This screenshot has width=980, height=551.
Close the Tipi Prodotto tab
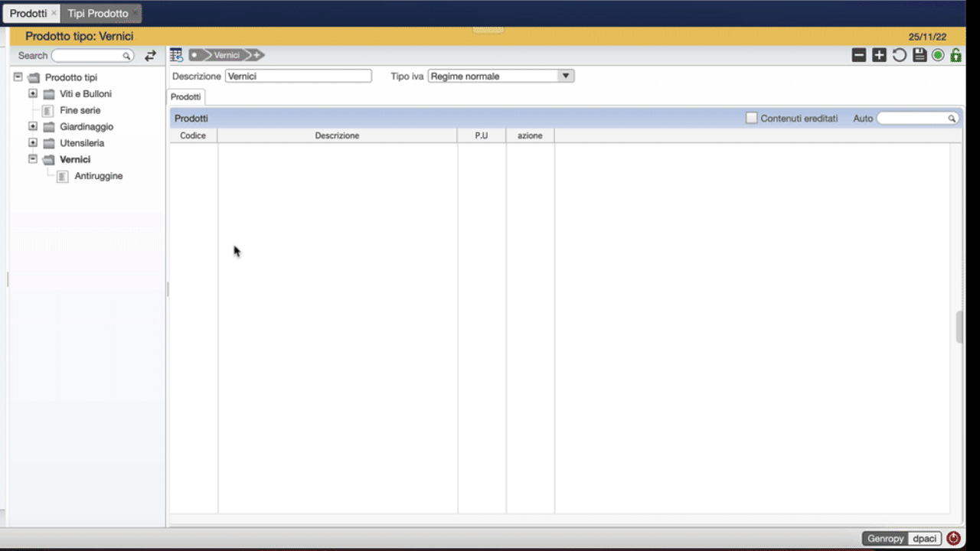point(135,14)
